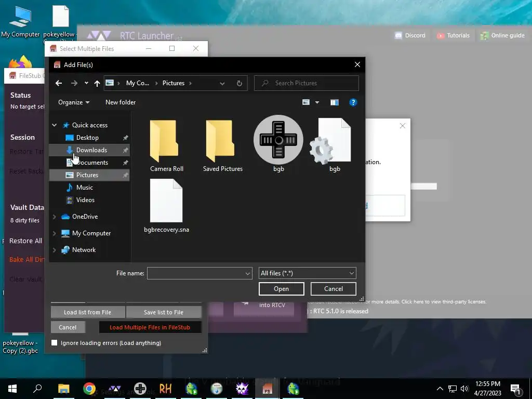Viewport: 532px width, 399px height.
Task: Open Google Chrome from taskbar
Action: click(89, 389)
